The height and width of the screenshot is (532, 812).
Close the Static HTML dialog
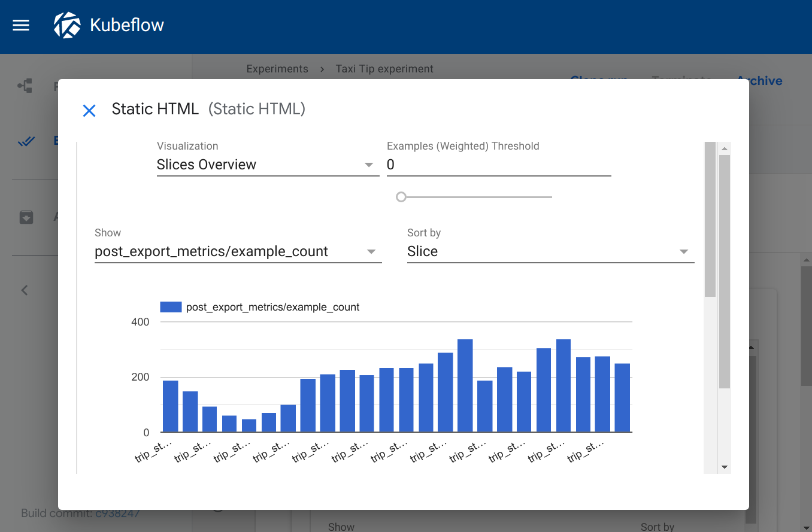(x=89, y=110)
